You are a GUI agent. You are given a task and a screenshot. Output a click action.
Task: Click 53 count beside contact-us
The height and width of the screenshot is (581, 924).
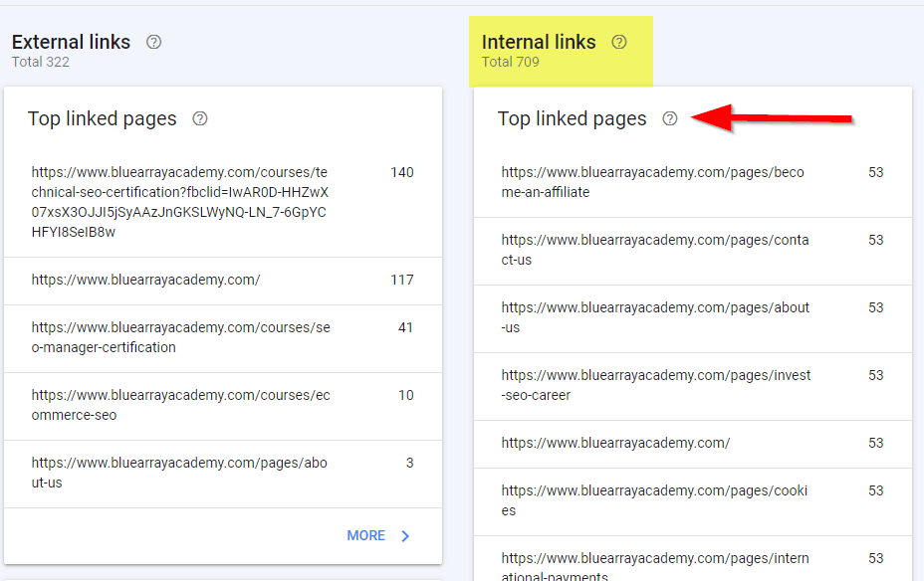[x=875, y=240]
